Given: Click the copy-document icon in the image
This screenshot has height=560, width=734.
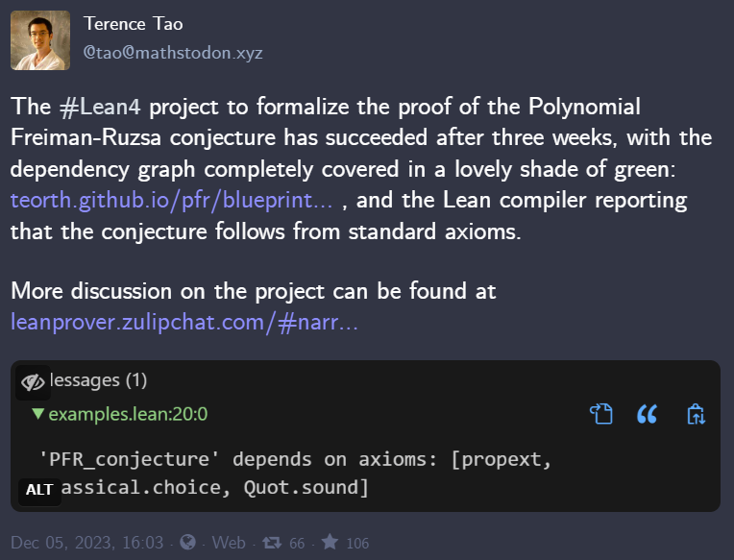Looking at the screenshot, I should coord(600,414).
